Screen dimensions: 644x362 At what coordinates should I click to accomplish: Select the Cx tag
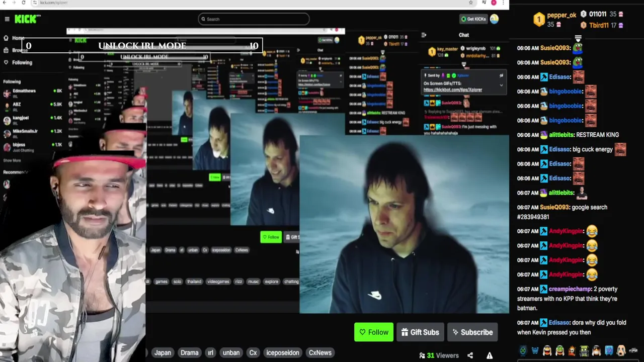[253, 352]
